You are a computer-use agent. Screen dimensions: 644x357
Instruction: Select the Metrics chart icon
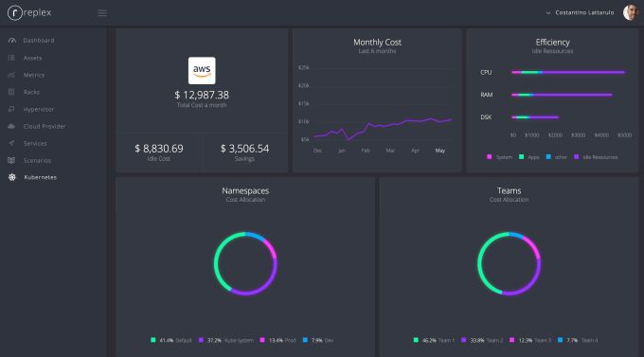[11, 75]
